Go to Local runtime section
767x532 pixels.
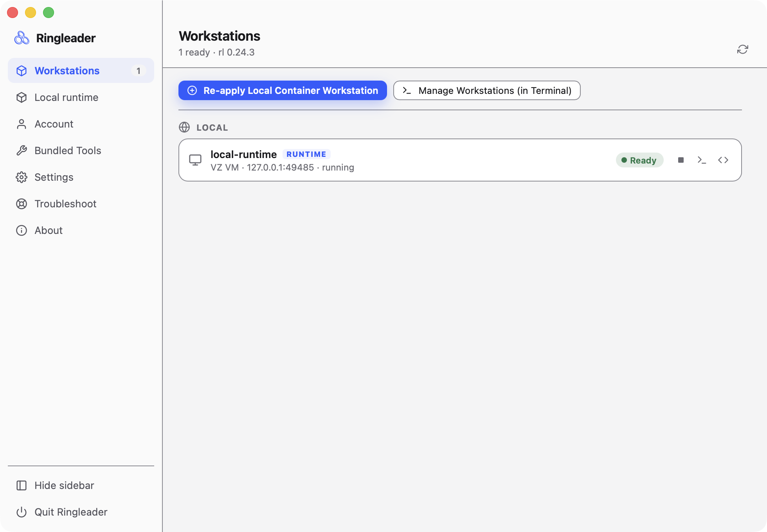tap(81, 97)
